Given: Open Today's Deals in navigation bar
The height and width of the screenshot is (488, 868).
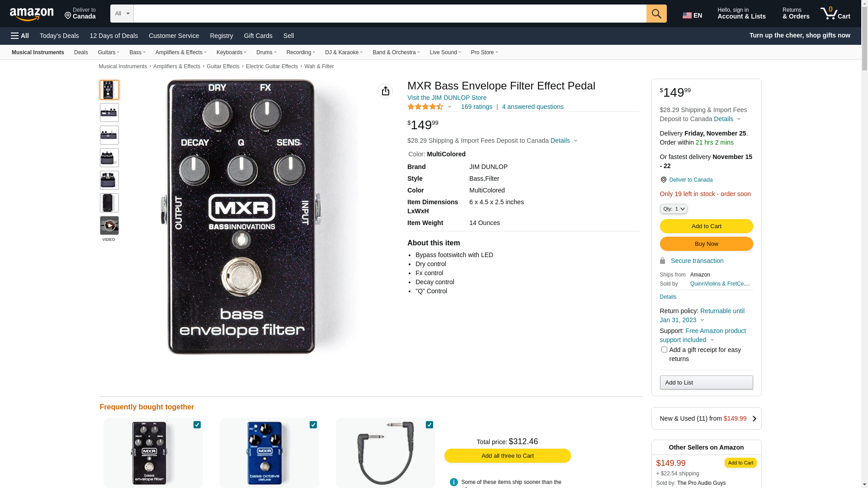Looking at the screenshot, I should 59,36.
